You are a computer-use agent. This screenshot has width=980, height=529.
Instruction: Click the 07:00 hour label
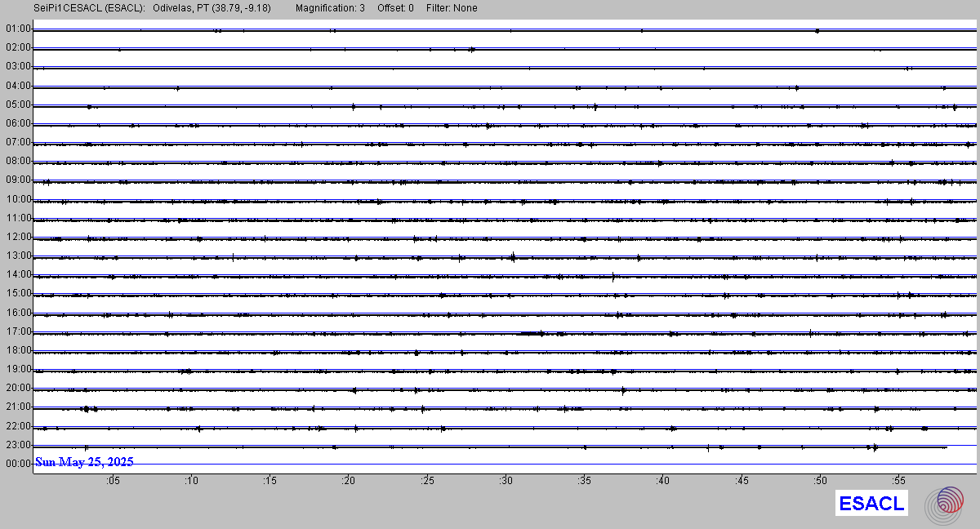pos(18,142)
